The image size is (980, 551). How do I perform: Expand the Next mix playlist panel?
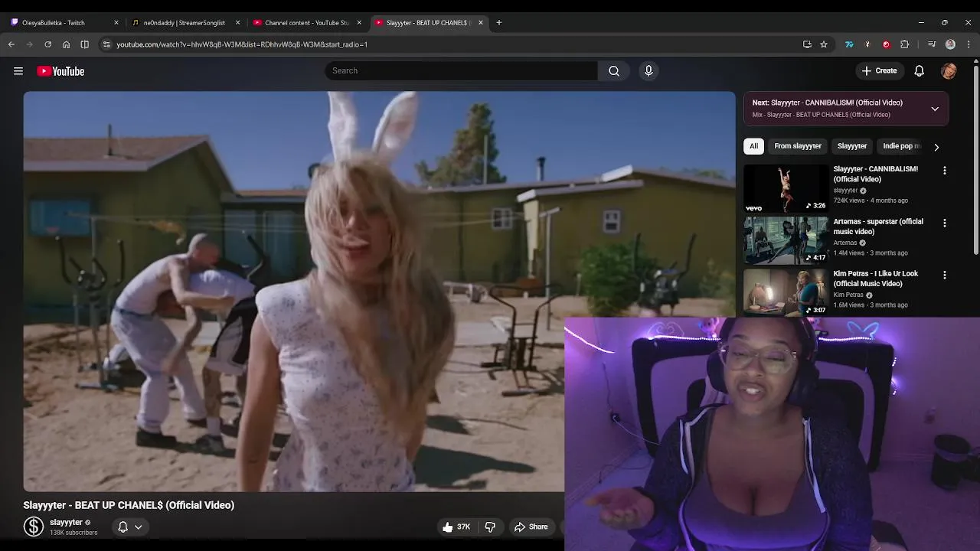(935, 109)
